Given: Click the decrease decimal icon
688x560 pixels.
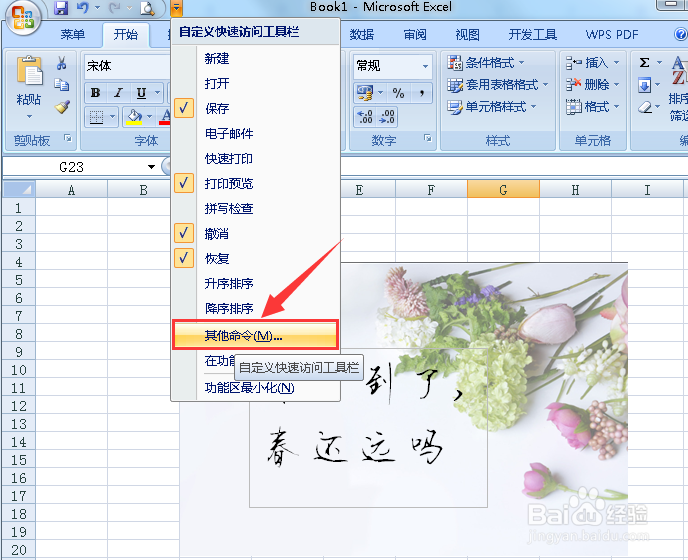Looking at the screenshot, I should coord(387,117).
